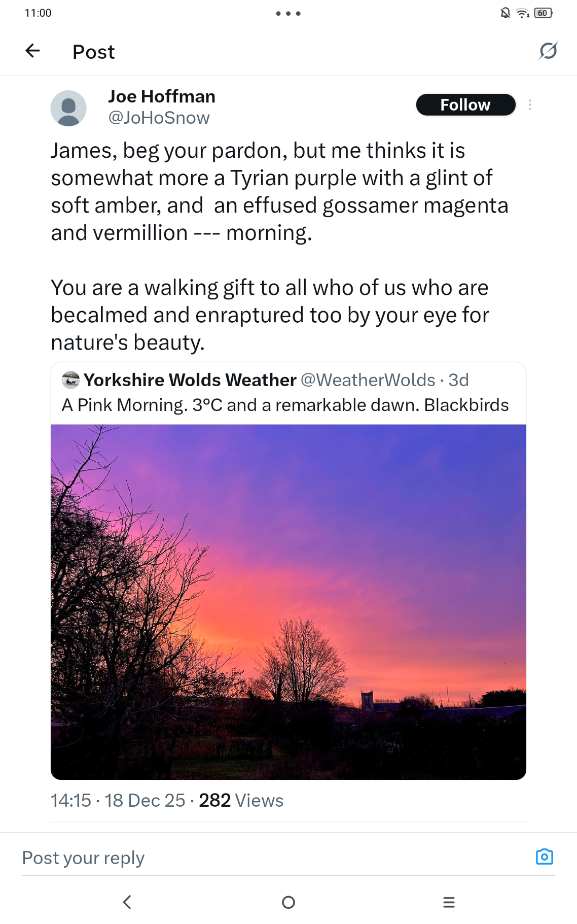The height and width of the screenshot is (924, 577).
Task: Open the Grok icon in header
Action: coord(548,51)
